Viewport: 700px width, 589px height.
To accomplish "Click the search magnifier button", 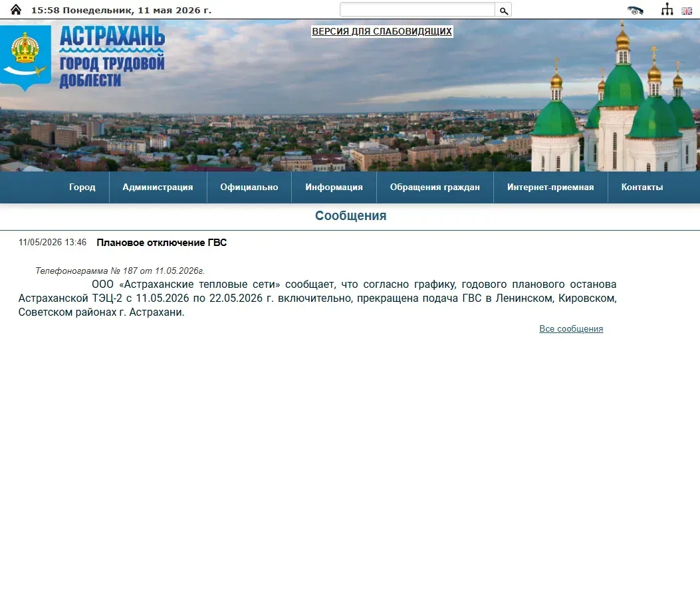I will tap(504, 10).
